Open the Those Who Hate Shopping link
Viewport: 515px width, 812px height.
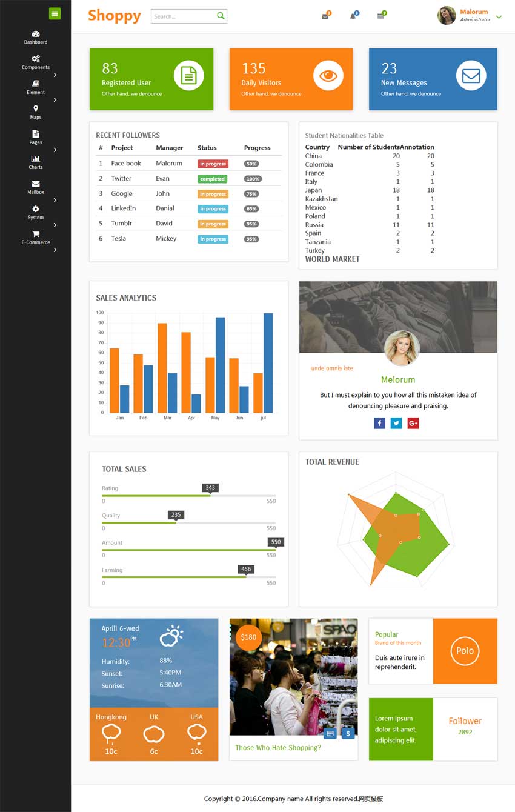tap(278, 748)
